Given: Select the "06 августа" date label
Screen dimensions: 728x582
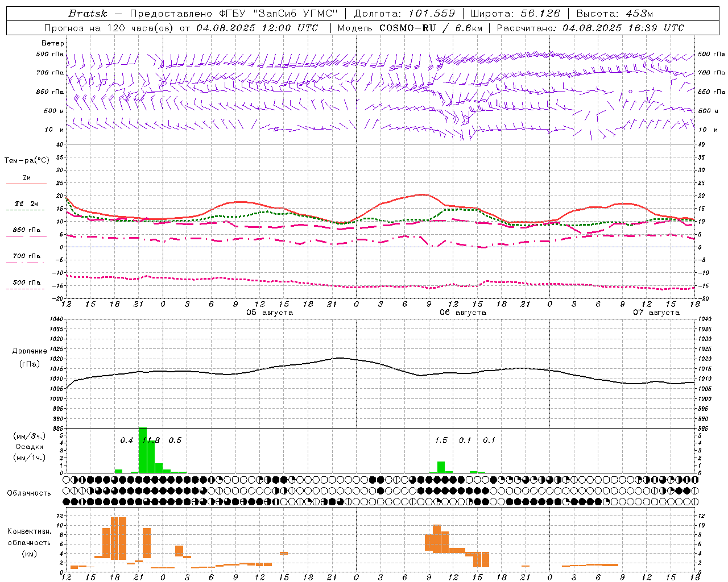Looking at the screenshot, I should pos(463,313).
